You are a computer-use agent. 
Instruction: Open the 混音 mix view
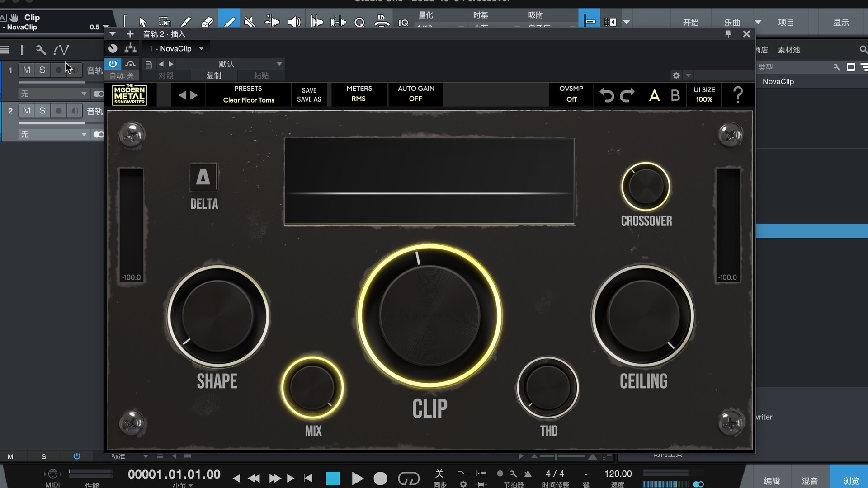point(809,481)
